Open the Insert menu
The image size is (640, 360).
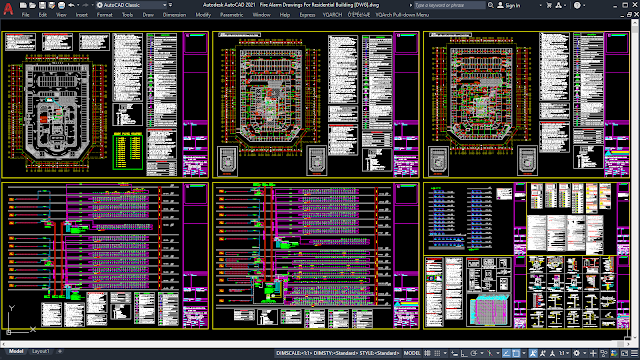click(81, 15)
